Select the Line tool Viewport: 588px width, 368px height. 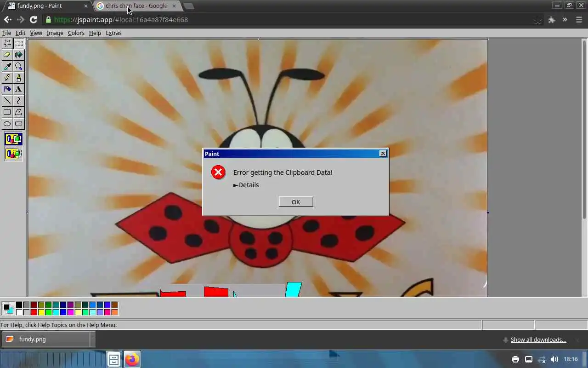7,101
